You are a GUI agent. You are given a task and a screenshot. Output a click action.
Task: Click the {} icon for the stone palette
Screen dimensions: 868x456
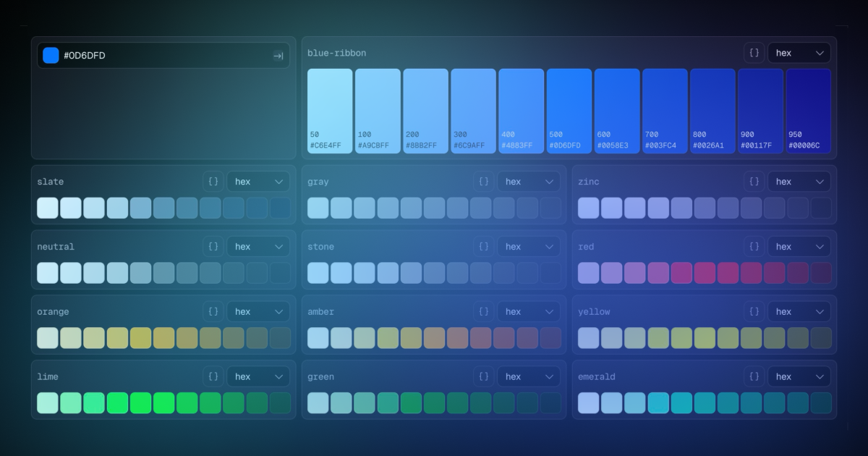(x=483, y=246)
